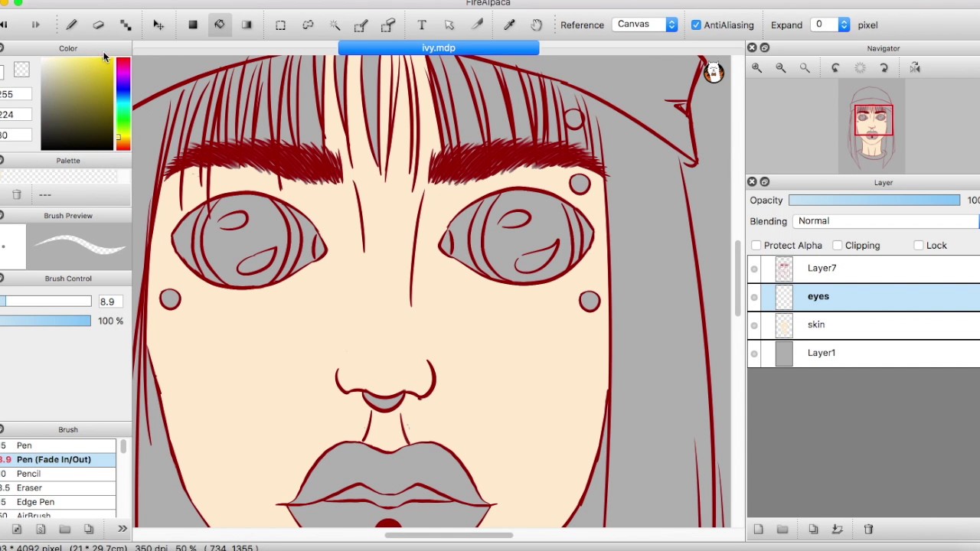Click the Redo arrow in toolbar
The height and width of the screenshot is (551, 980).
point(35,25)
